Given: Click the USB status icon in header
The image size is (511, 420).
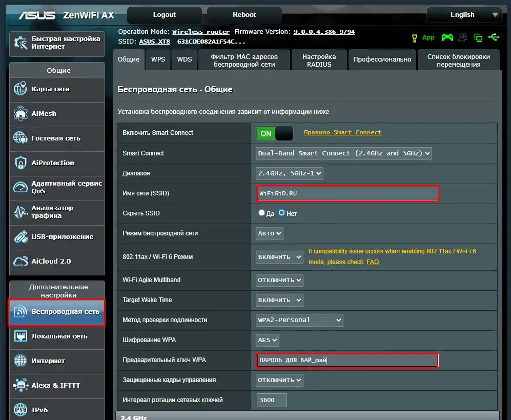Looking at the screenshot, I should tap(494, 37).
